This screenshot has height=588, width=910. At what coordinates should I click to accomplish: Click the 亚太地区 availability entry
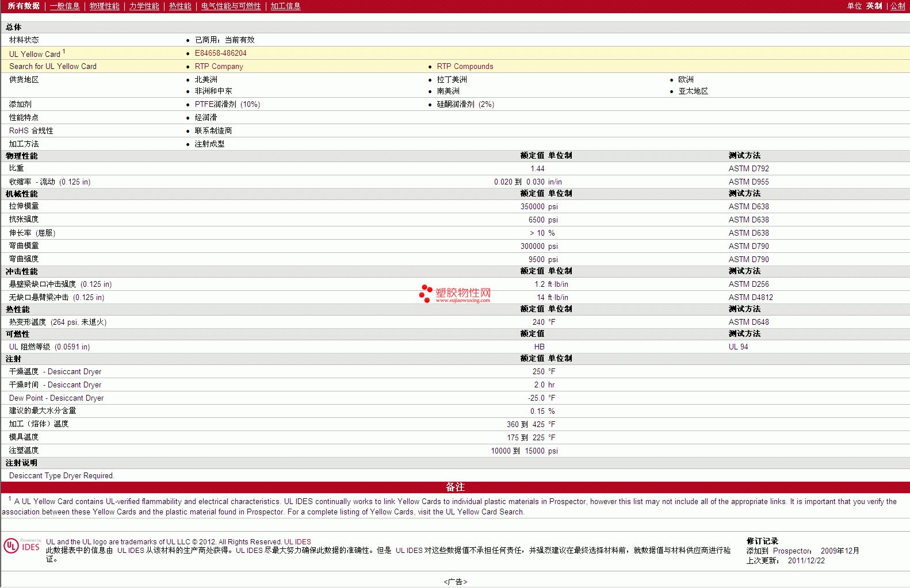[693, 91]
